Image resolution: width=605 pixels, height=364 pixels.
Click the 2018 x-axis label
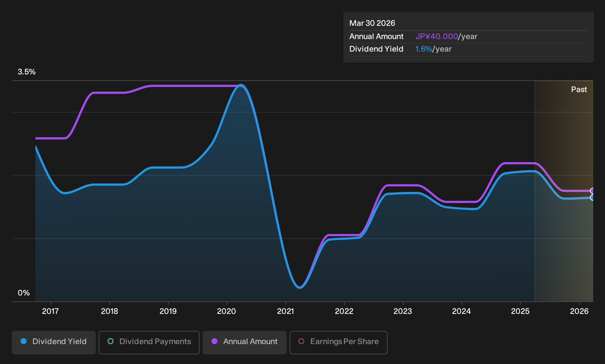109,311
